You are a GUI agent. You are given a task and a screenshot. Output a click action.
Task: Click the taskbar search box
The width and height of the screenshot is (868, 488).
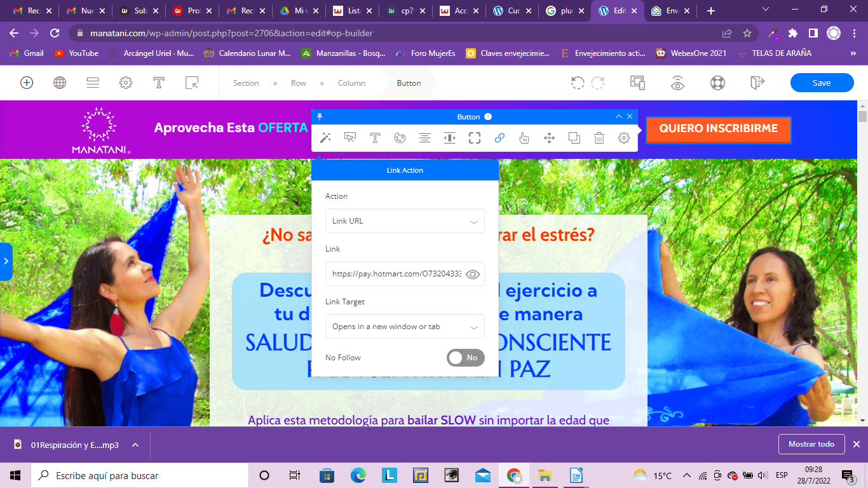click(x=140, y=475)
